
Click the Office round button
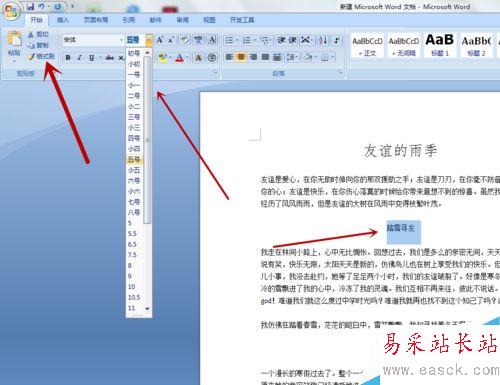11,11
